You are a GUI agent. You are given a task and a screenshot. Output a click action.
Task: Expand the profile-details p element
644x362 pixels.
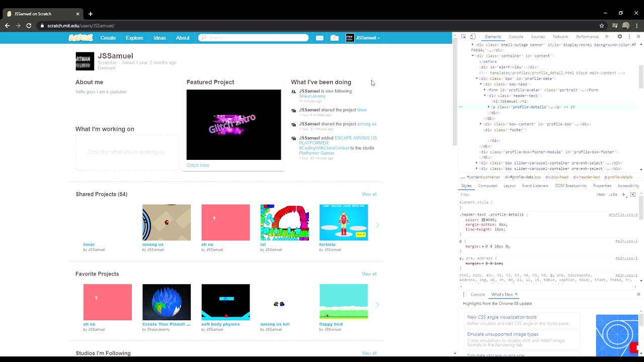[489, 107]
